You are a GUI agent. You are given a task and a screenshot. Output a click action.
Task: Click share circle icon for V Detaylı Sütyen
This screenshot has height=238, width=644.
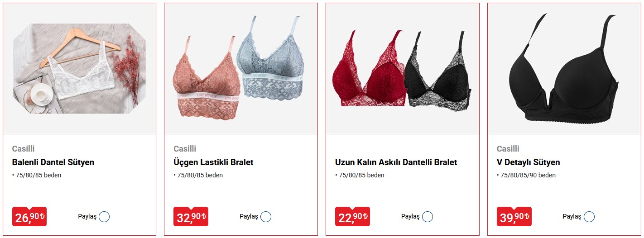coord(589,217)
